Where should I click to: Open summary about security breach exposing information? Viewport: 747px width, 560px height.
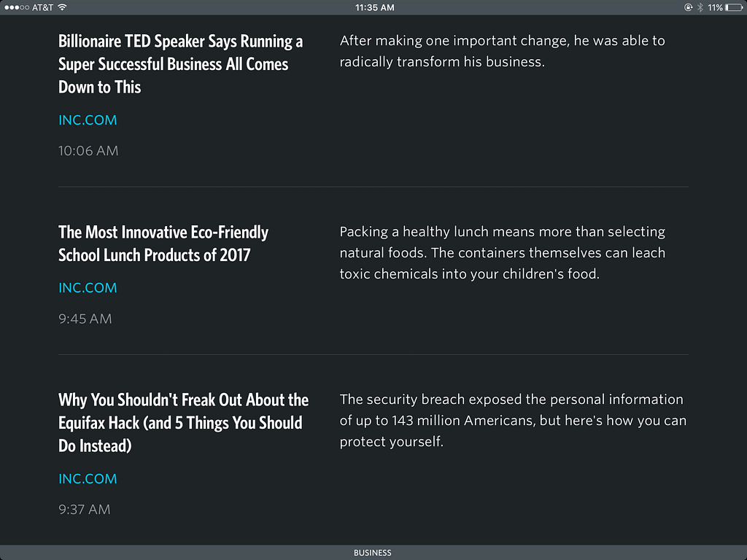(x=513, y=421)
